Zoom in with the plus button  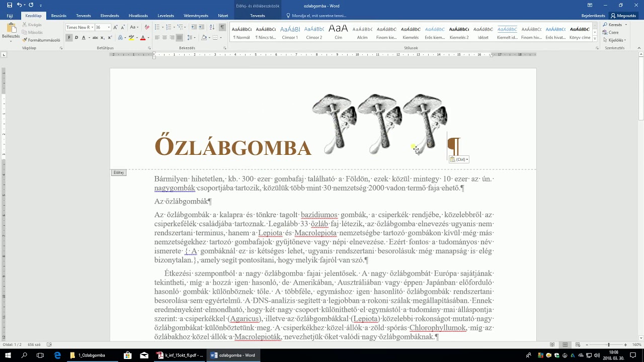(625, 344)
